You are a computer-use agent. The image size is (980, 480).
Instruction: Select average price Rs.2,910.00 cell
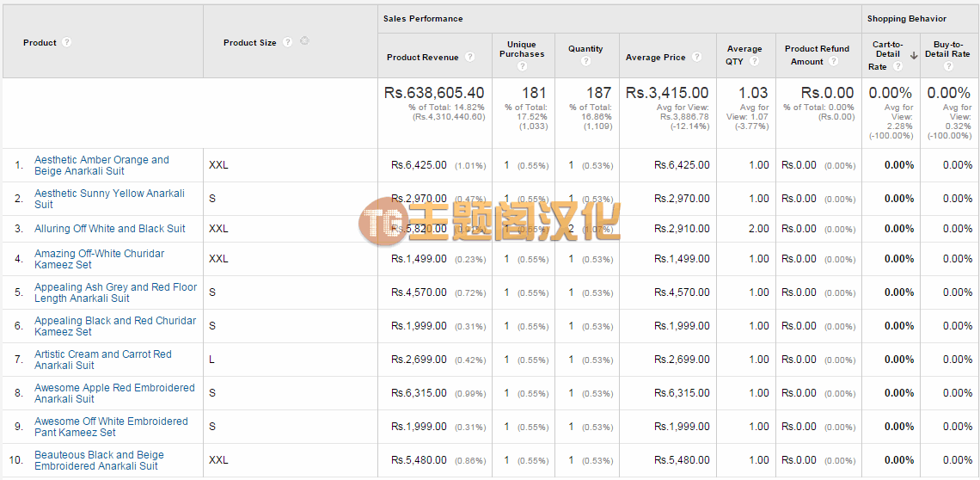(682, 229)
